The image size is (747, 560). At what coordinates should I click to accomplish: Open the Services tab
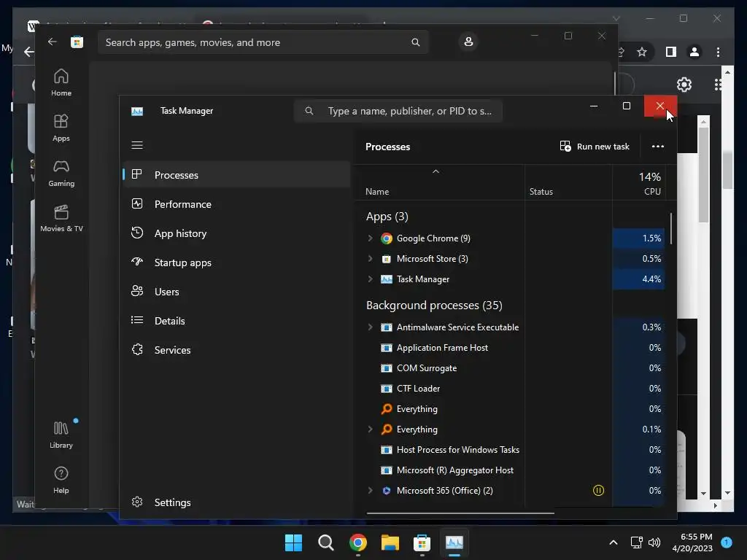(237, 350)
